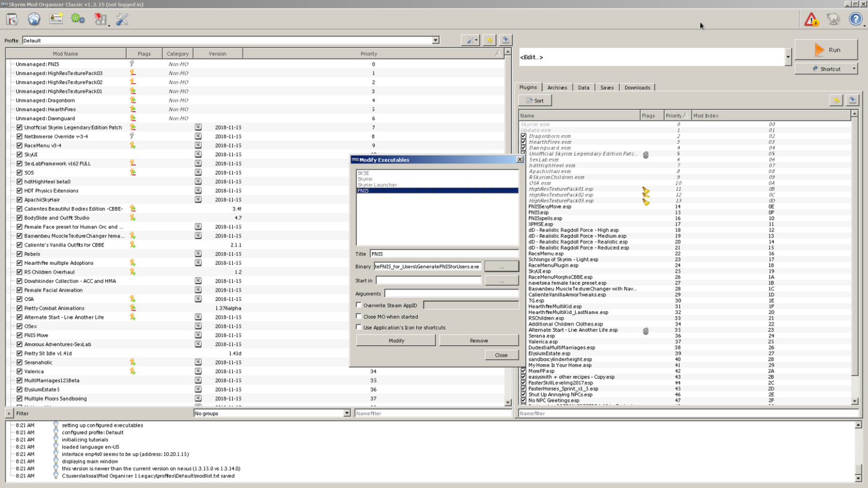The width and height of the screenshot is (868, 488).
Task: Enable Close MO when started checkbox
Action: 359,316
